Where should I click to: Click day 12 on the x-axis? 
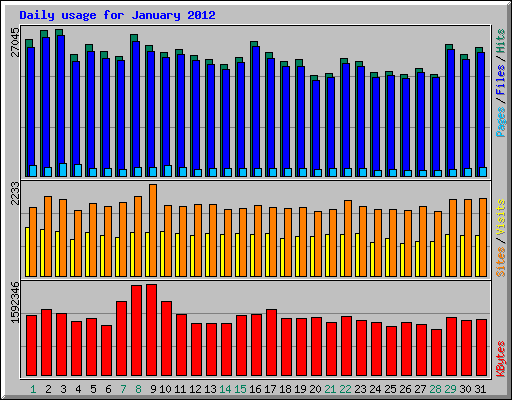click(x=195, y=389)
